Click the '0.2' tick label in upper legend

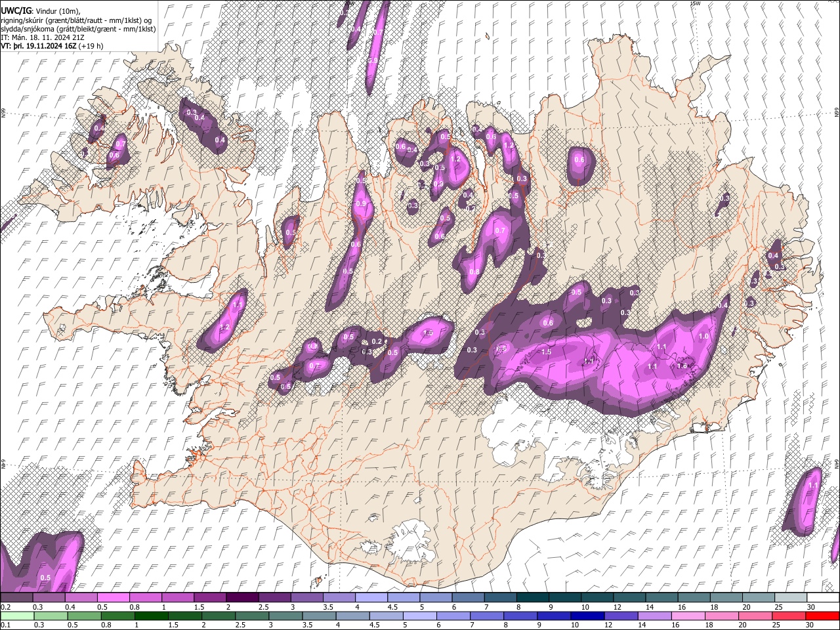(5, 607)
